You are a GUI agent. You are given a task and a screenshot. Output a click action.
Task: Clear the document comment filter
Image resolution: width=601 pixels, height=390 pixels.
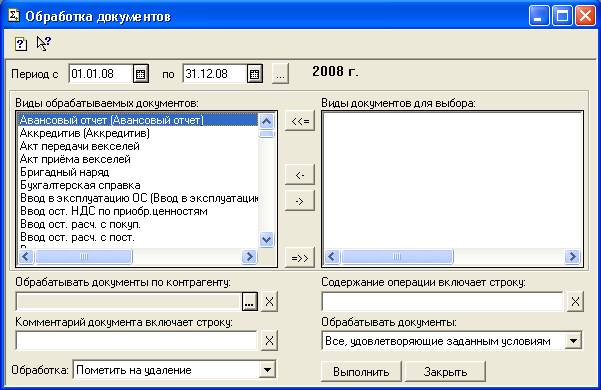tap(269, 341)
